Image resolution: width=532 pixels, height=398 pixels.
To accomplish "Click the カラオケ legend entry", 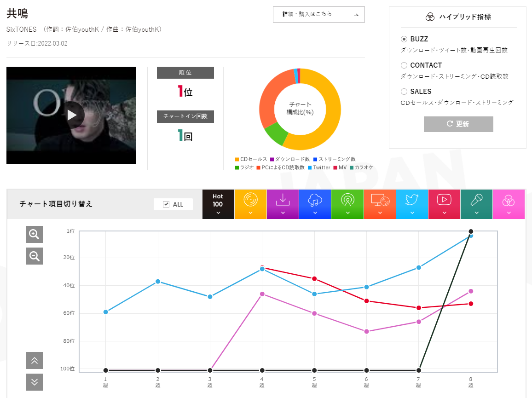I will pos(361,167).
